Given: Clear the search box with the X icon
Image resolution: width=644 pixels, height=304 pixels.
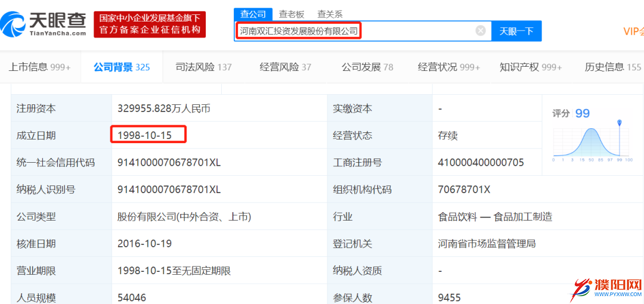Looking at the screenshot, I should point(481,31).
